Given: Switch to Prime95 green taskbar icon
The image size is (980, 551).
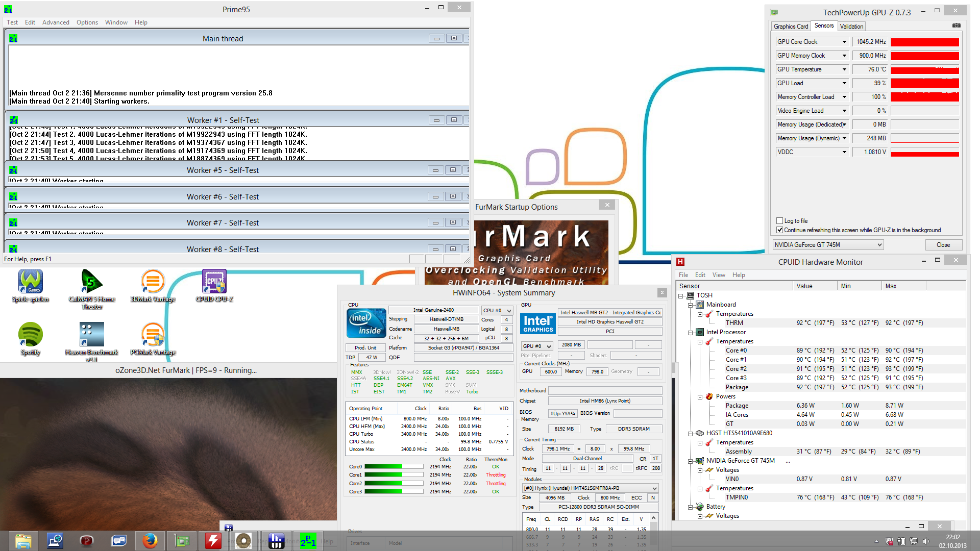Looking at the screenshot, I should tap(308, 541).
